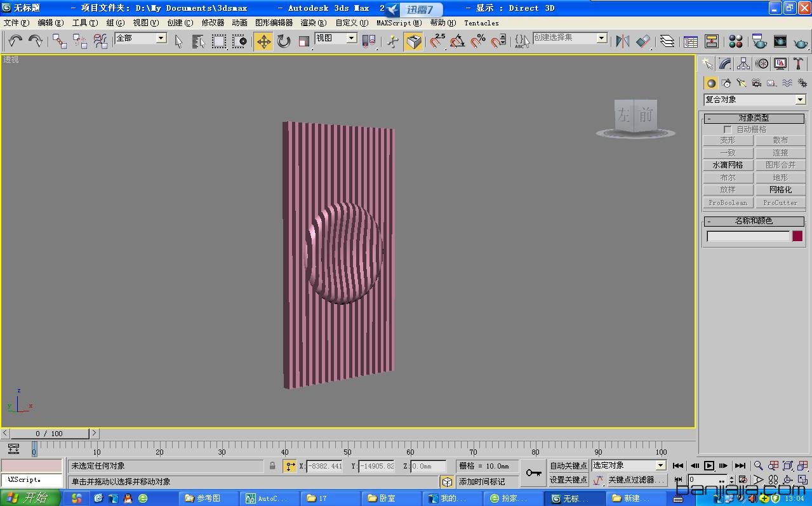
Task: Click the 网格化 object type button
Action: (780, 190)
